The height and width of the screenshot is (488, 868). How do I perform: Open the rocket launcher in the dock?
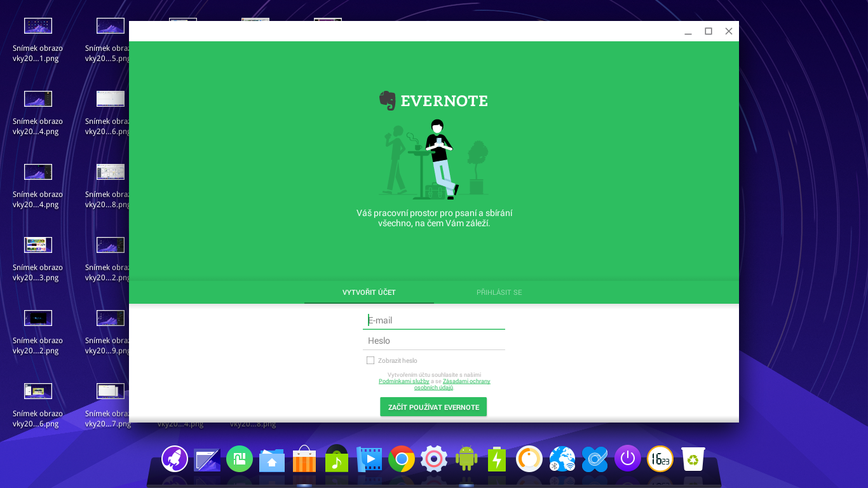[x=175, y=458]
